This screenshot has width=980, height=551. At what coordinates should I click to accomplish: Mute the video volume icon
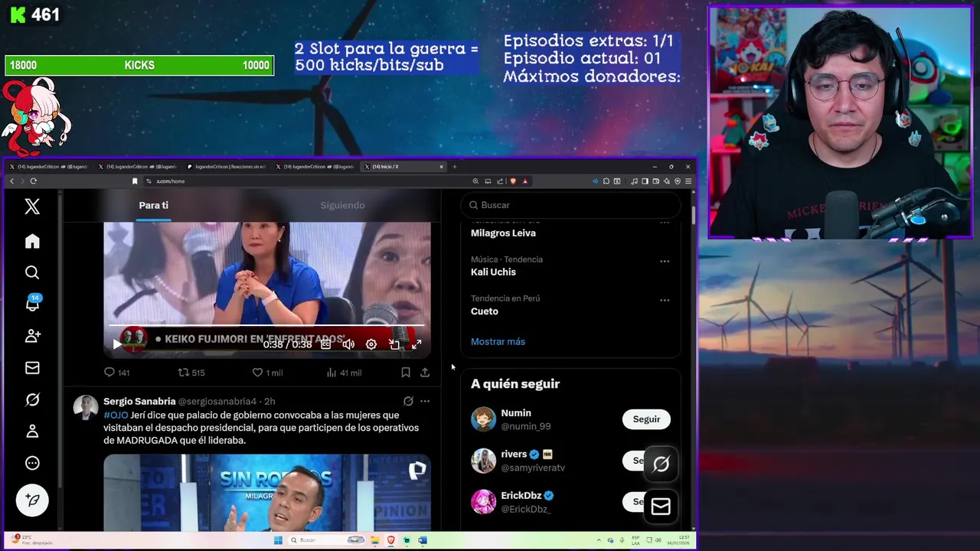(348, 344)
